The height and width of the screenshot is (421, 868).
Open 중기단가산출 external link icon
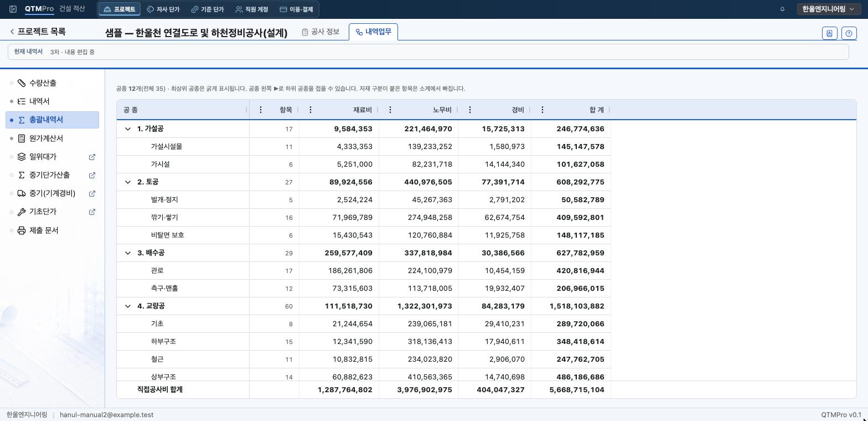click(92, 175)
